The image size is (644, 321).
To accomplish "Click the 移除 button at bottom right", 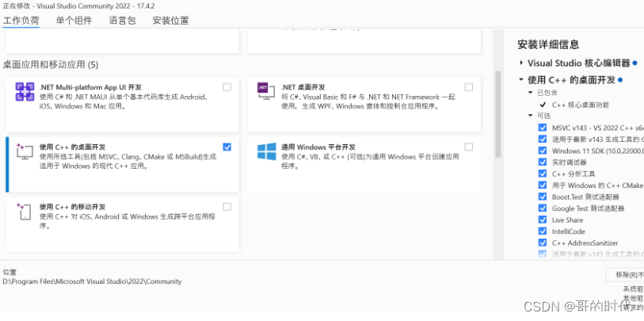I will pyautogui.click(x=625, y=274).
